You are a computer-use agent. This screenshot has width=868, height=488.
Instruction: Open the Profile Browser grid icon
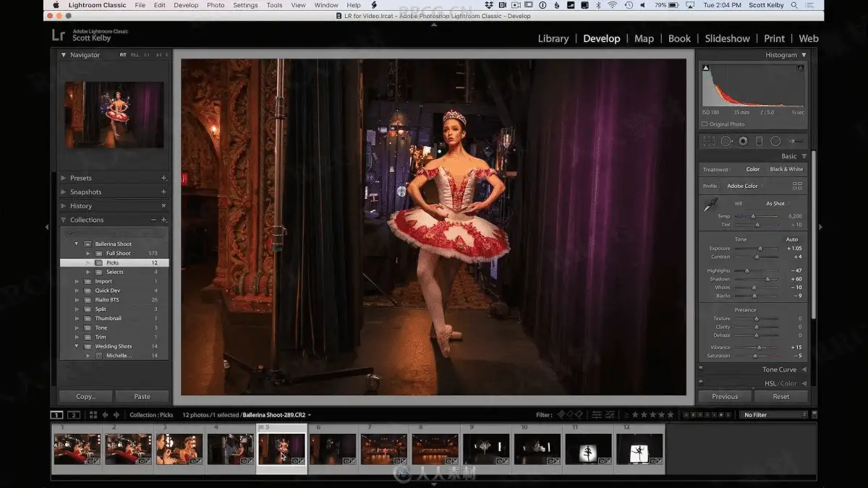click(797, 186)
